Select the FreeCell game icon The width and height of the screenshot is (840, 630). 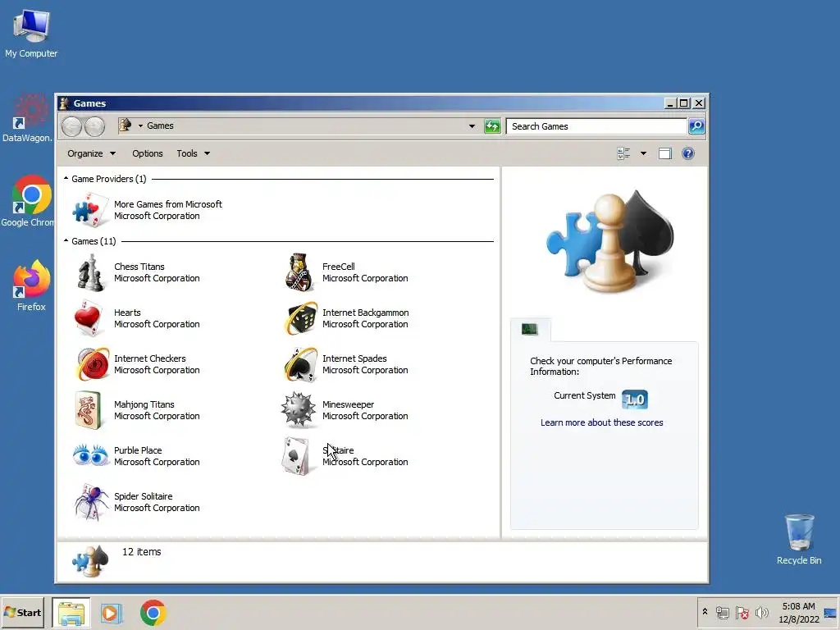click(x=299, y=272)
